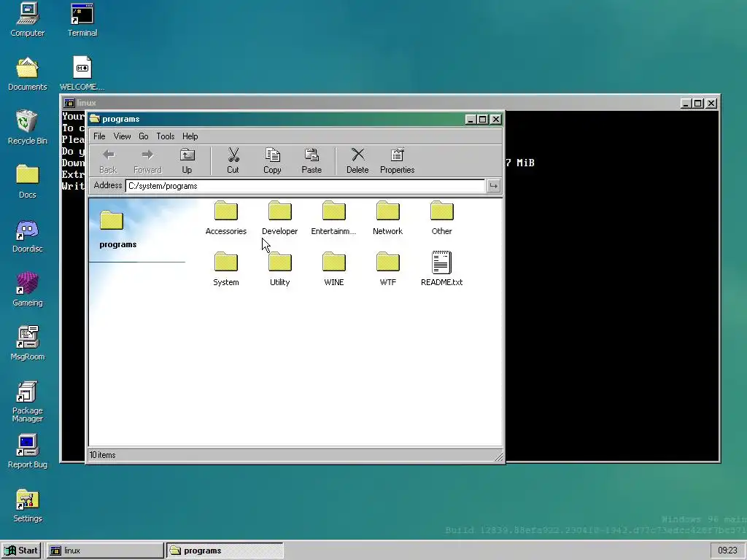Click the programs window resize grip
Screen dimensions: 747x560
tap(498, 456)
